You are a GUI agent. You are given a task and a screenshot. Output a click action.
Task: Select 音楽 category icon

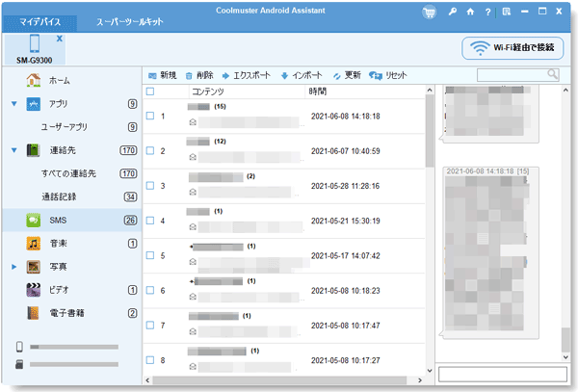coord(33,244)
